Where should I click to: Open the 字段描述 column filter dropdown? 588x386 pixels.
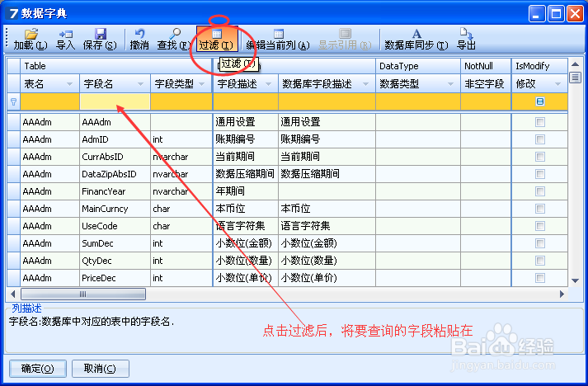point(269,84)
